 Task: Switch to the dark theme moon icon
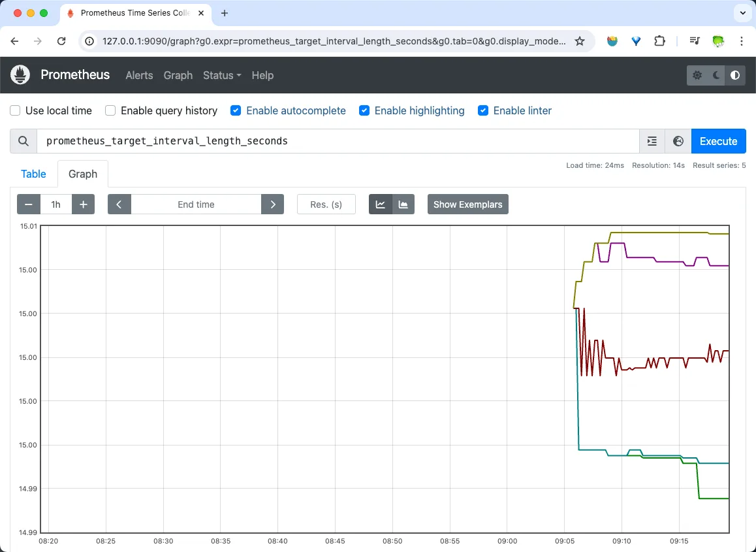716,76
